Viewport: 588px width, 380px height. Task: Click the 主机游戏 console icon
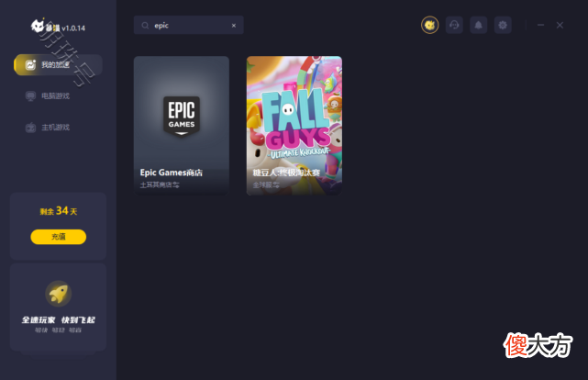pyautogui.click(x=30, y=128)
